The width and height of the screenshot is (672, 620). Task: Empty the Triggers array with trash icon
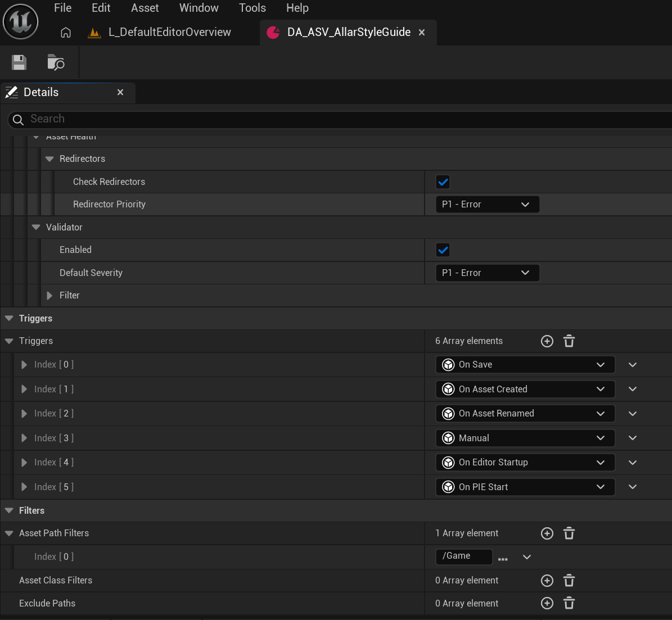click(569, 341)
